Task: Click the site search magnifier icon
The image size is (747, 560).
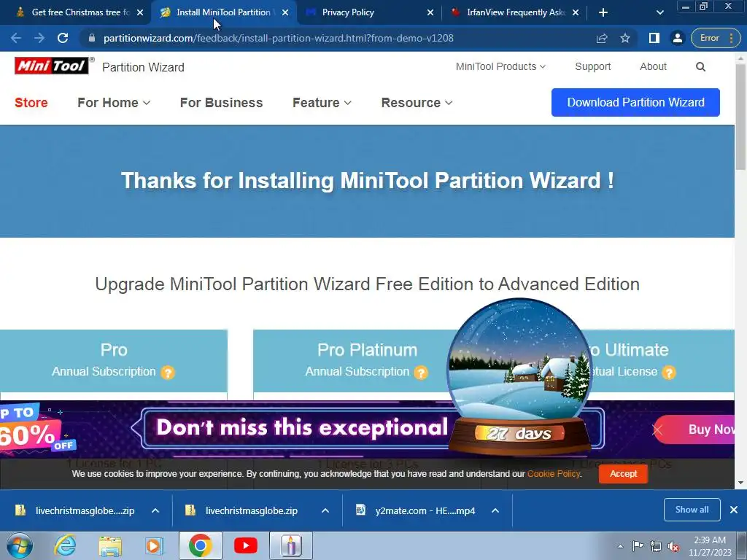Action: coord(700,66)
